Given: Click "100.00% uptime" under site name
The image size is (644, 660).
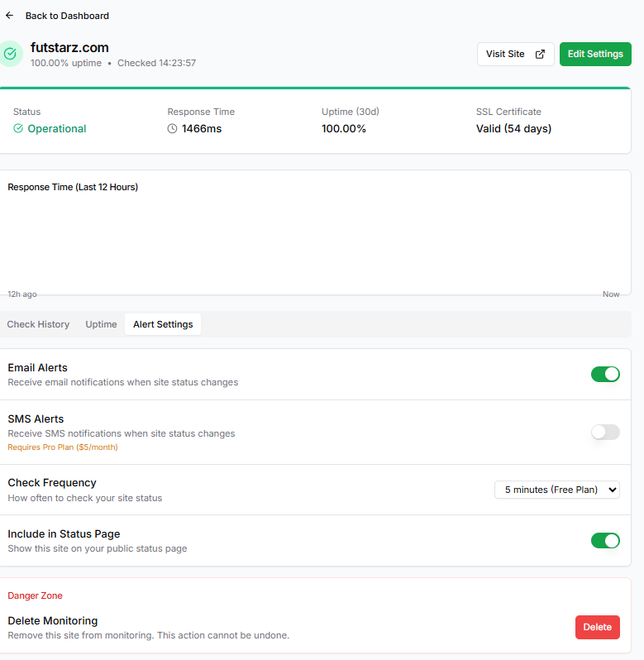Looking at the screenshot, I should coord(66,63).
